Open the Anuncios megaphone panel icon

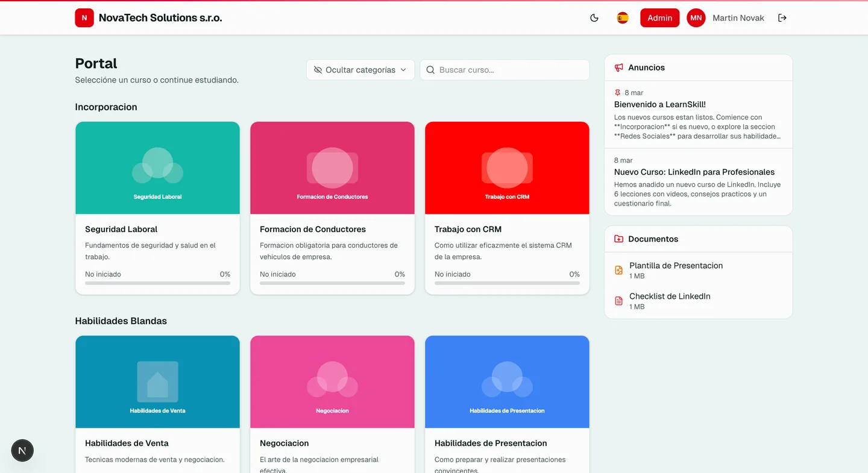click(618, 67)
